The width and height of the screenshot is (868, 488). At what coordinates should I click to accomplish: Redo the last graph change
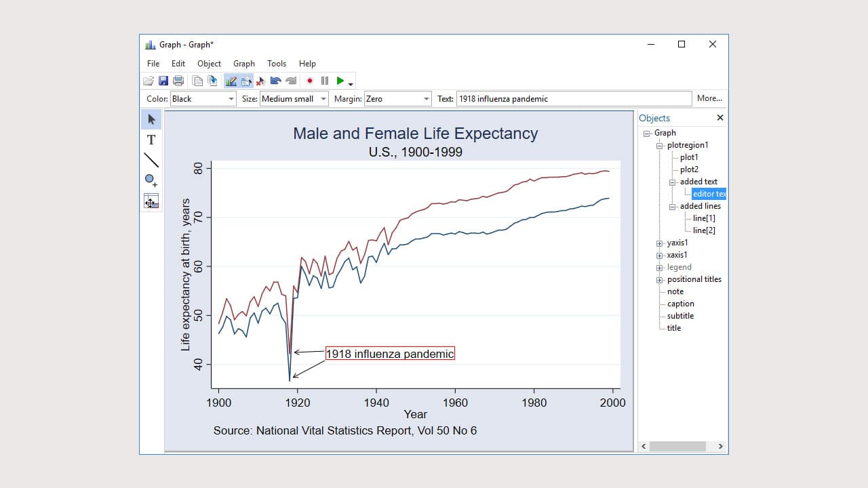tap(292, 80)
